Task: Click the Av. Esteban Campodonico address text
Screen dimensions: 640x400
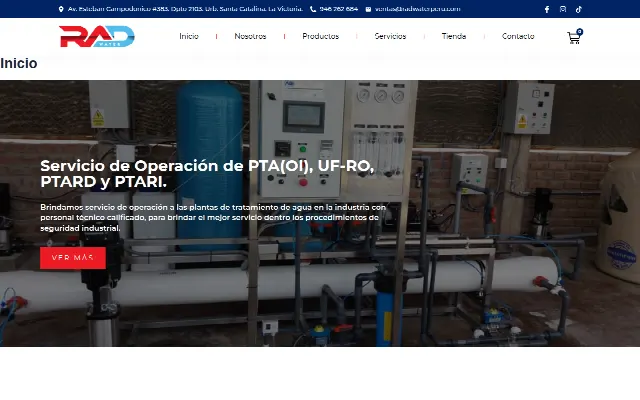Action: [x=185, y=9]
